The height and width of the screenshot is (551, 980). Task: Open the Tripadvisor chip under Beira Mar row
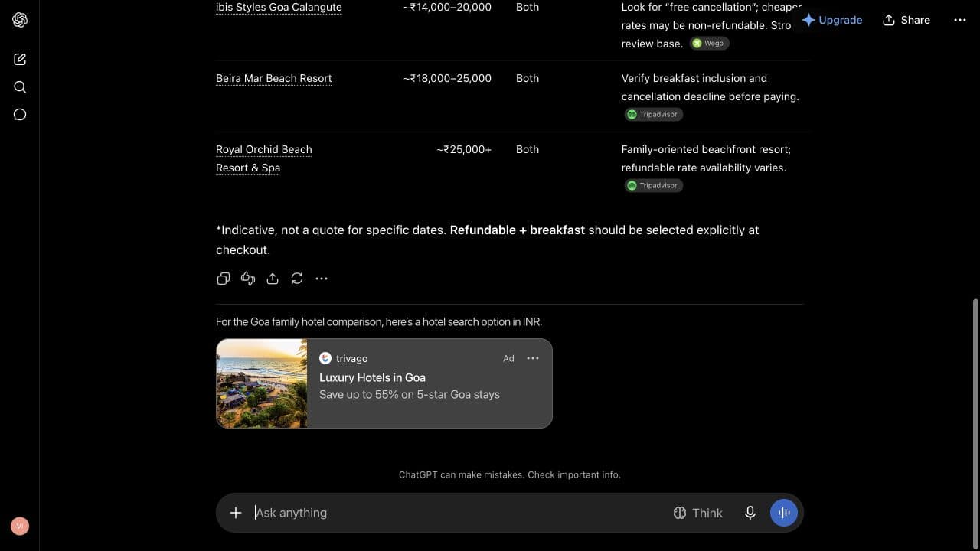coord(653,114)
